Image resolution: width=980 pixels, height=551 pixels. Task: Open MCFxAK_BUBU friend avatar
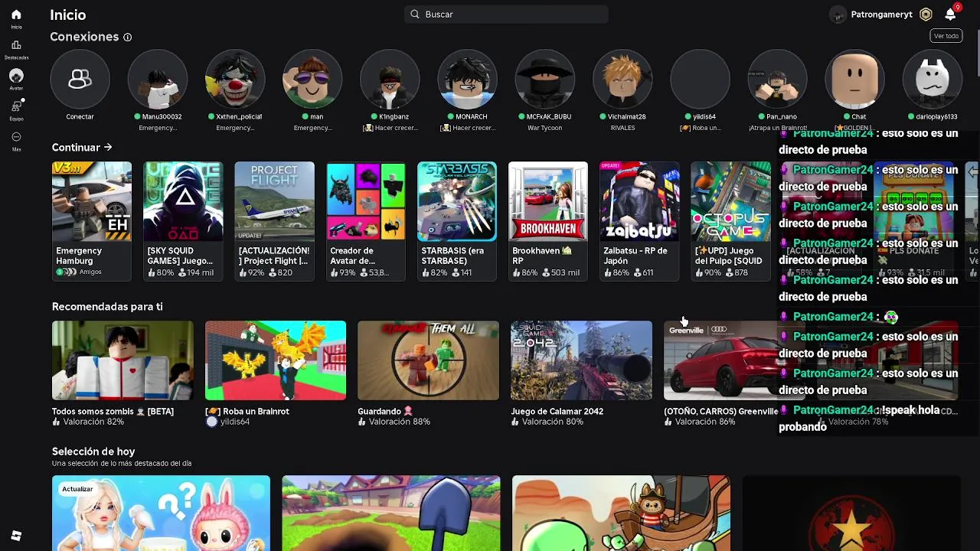(x=544, y=79)
